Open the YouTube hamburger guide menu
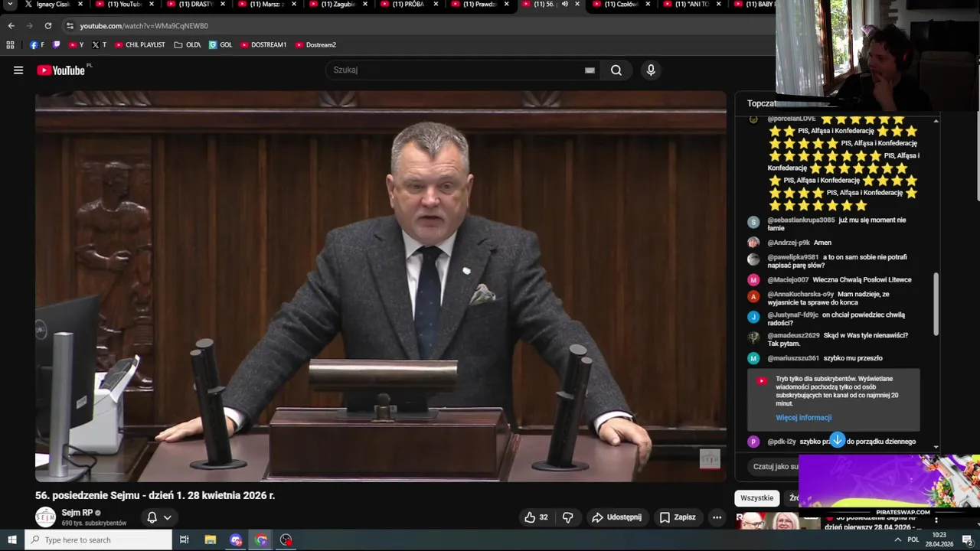Viewport: 980px width, 551px height. 18,70
